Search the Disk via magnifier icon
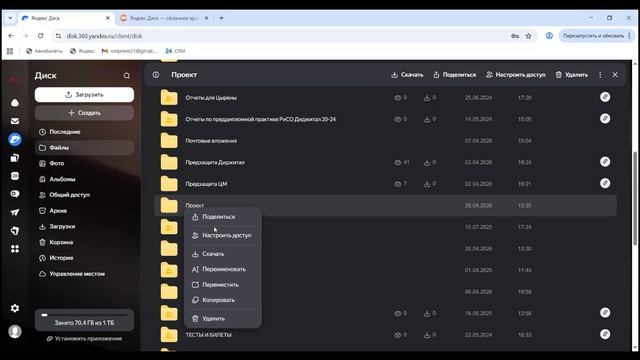640x360 pixels. pyautogui.click(x=127, y=76)
